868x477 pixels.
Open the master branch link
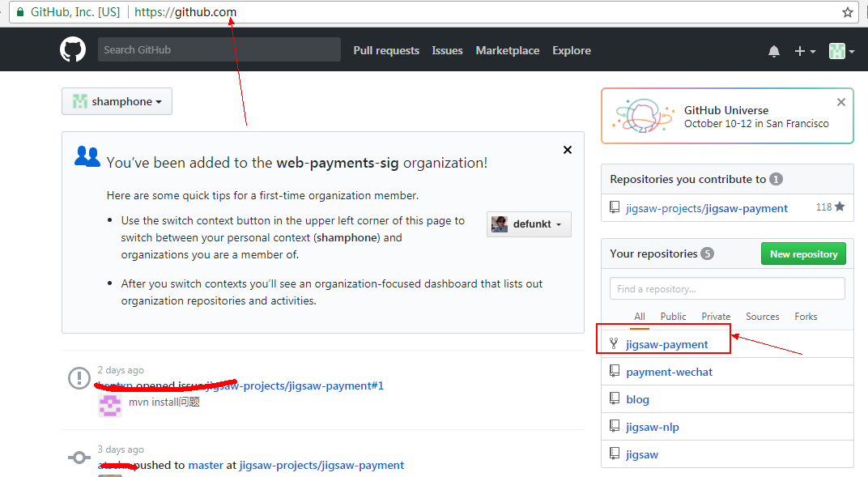click(206, 466)
